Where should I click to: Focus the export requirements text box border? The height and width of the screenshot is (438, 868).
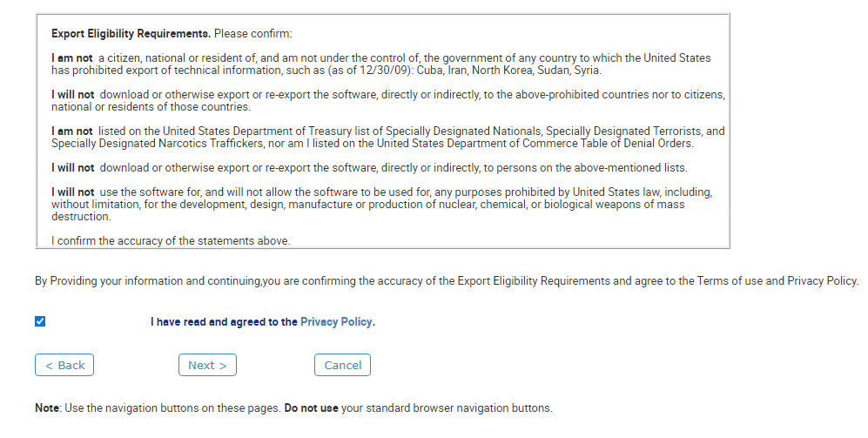coord(382,131)
